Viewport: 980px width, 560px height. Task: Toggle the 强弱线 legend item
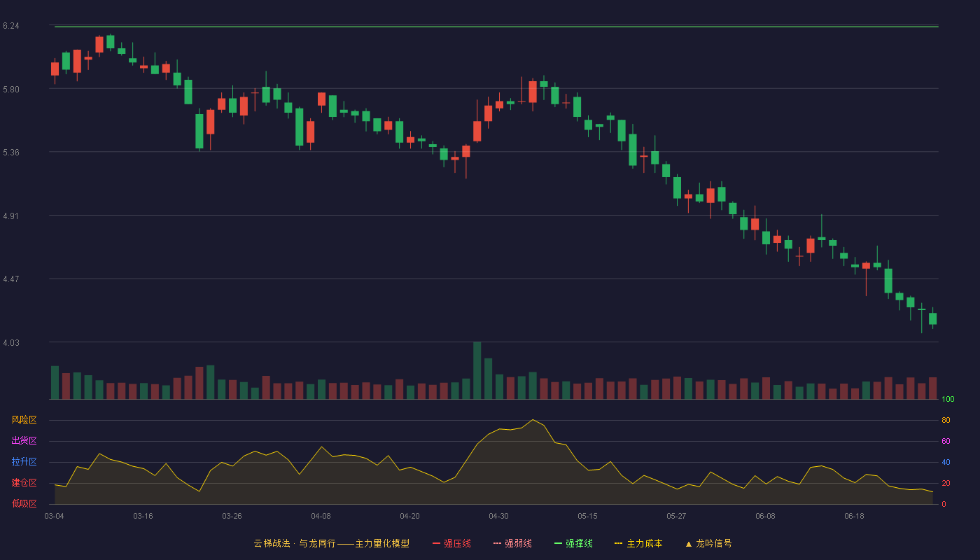coord(512,543)
